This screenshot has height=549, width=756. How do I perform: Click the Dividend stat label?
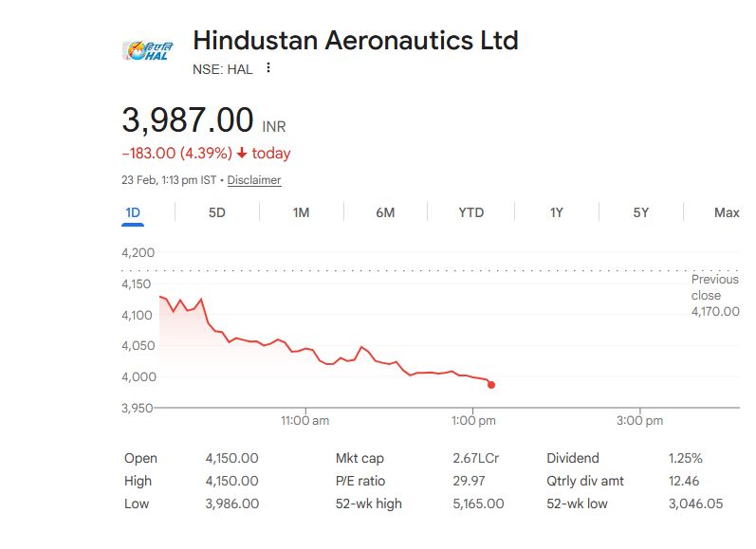pos(573,458)
